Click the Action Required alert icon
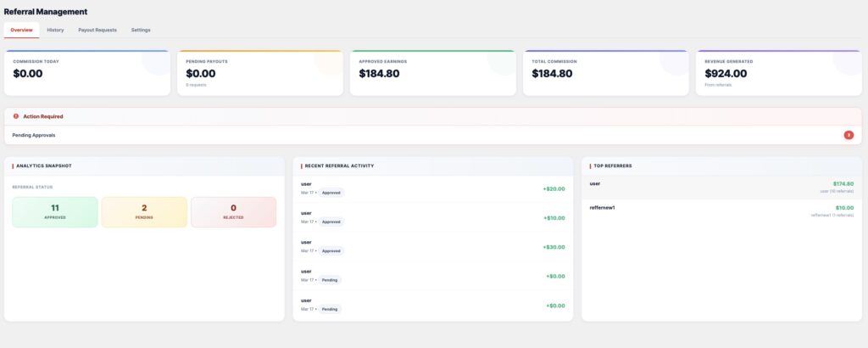Viewport: 868px width, 348px height. point(16,116)
